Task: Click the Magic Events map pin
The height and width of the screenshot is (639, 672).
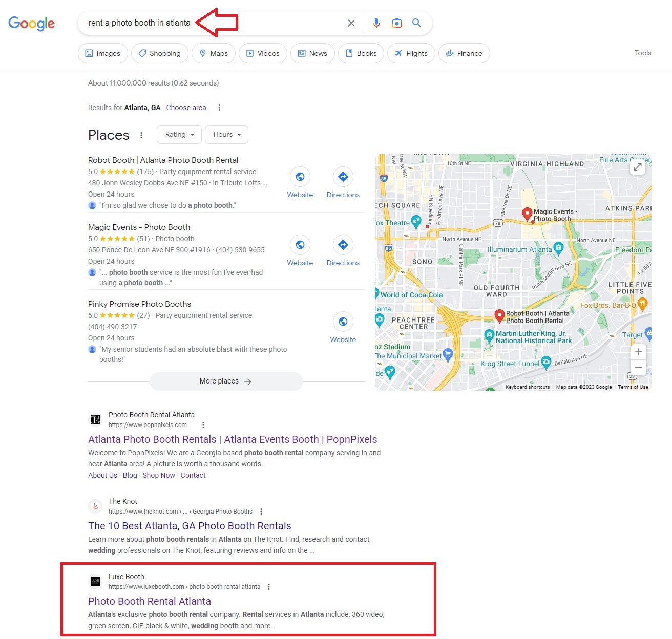Action: (x=527, y=214)
